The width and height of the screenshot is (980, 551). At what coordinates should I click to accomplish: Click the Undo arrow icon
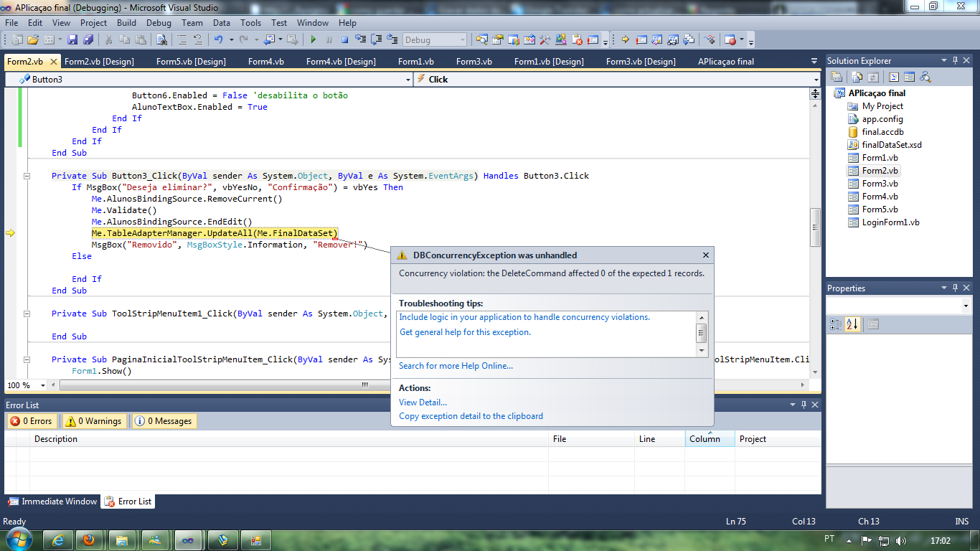(218, 39)
